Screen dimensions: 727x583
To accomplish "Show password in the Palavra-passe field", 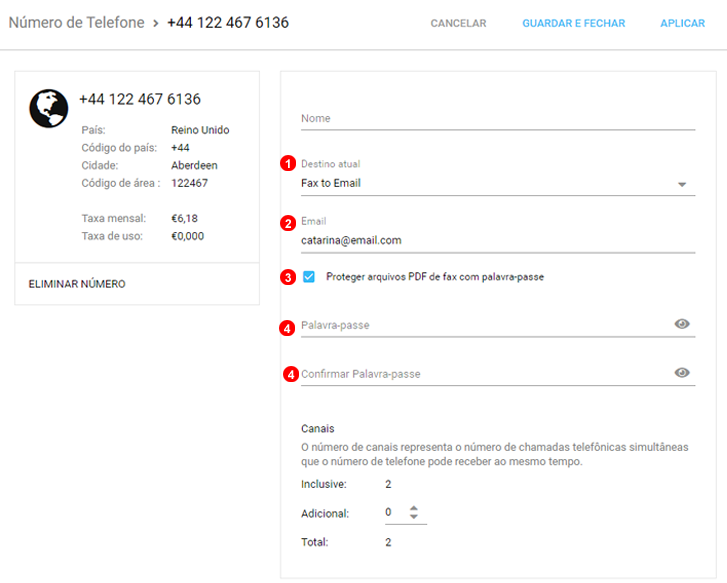I will tap(682, 324).
